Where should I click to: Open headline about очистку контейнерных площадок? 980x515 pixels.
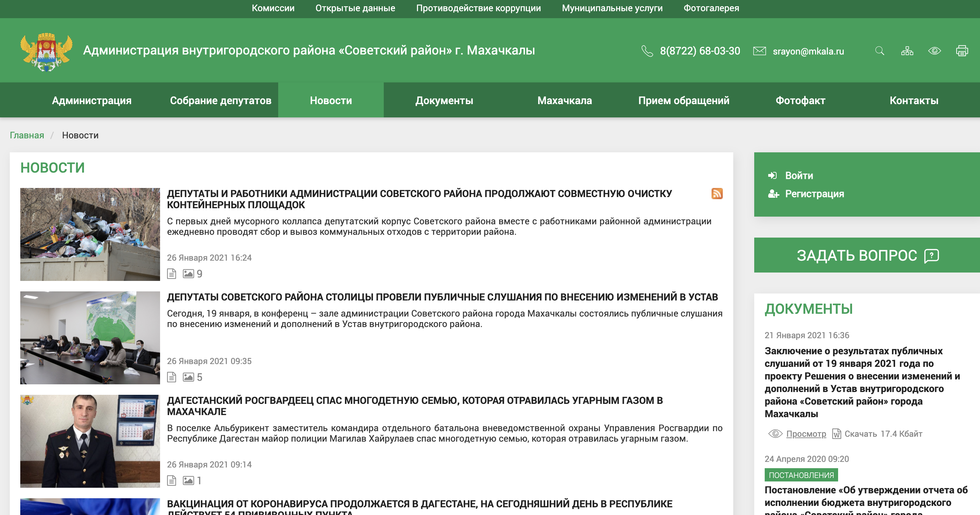pos(420,199)
